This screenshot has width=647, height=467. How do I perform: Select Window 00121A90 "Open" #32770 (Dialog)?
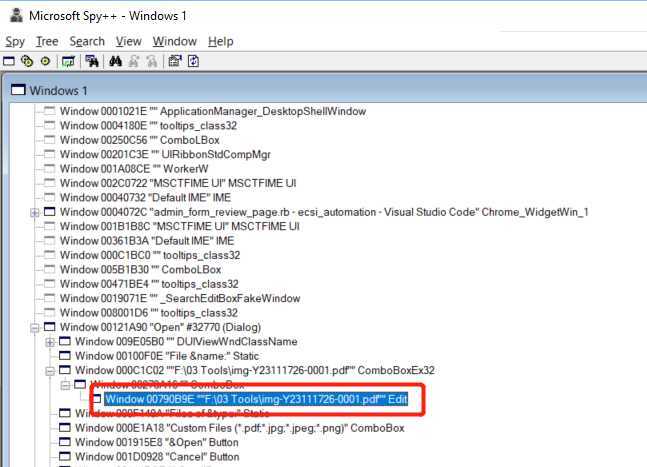pos(160,328)
